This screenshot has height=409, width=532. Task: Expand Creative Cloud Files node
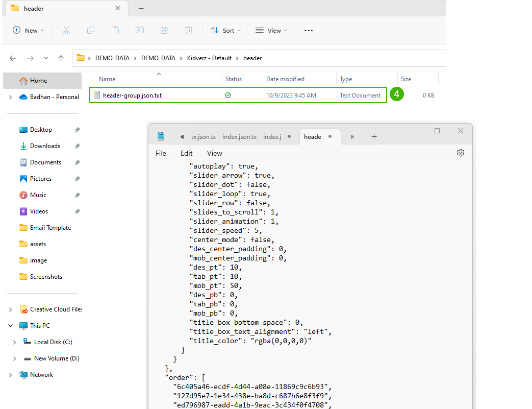coord(11,309)
